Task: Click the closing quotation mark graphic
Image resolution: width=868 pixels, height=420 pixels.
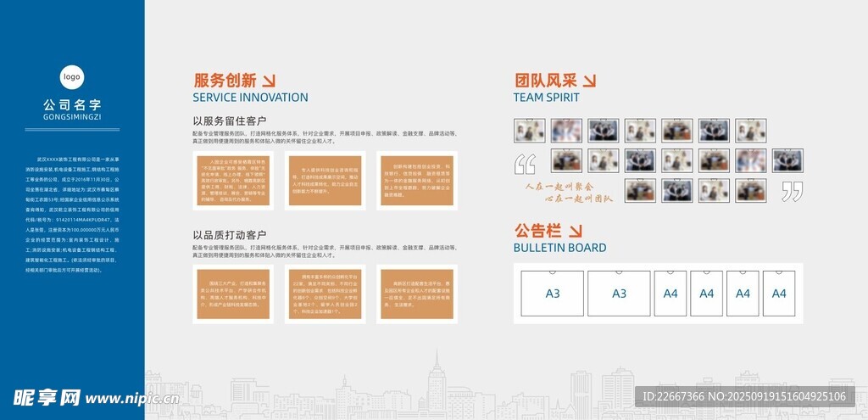Action: 792,191
